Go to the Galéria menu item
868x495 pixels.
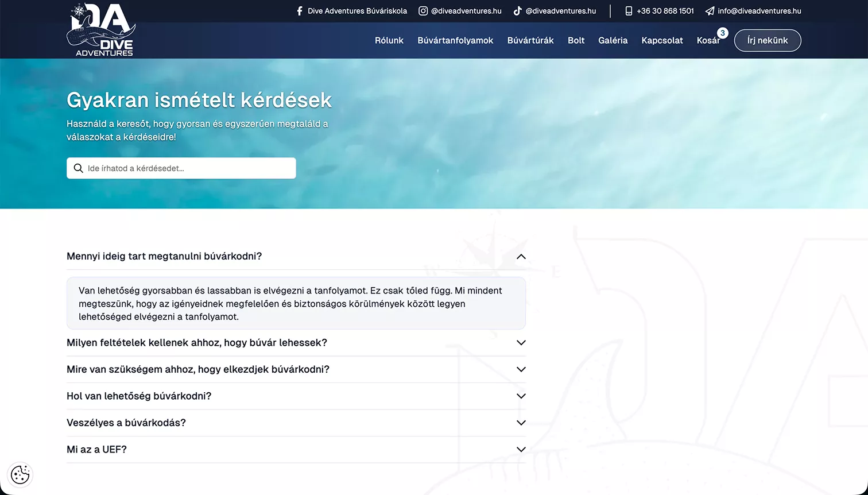pos(613,40)
